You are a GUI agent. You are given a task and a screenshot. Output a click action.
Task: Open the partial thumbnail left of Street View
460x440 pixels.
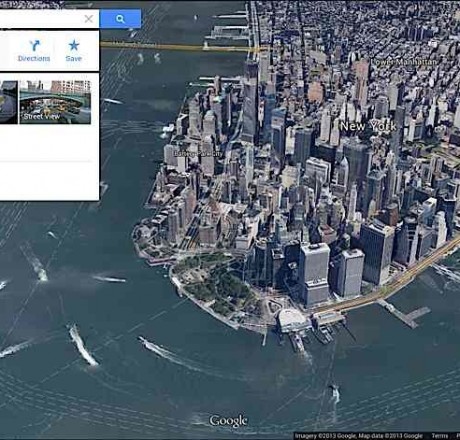pyautogui.click(x=9, y=102)
